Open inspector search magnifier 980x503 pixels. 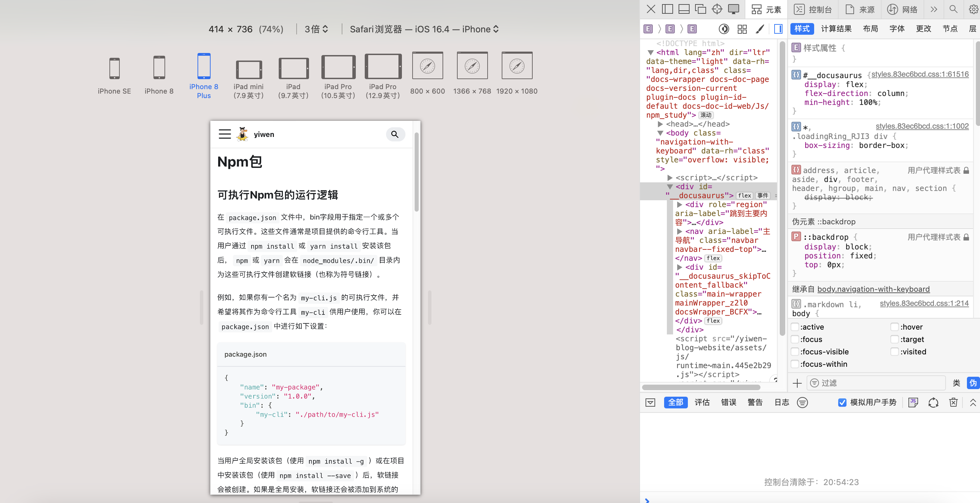tap(953, 9)
